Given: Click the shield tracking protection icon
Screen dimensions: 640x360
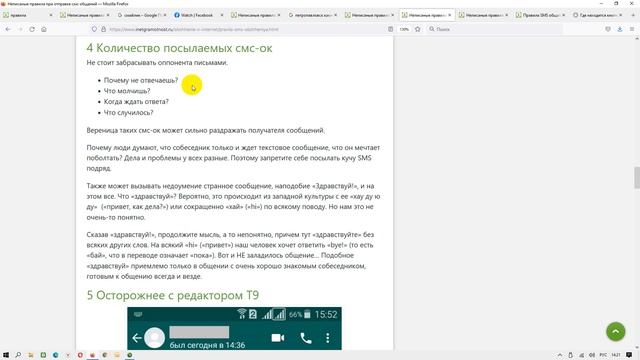Looking at the screenshot, I should [94, 29].
